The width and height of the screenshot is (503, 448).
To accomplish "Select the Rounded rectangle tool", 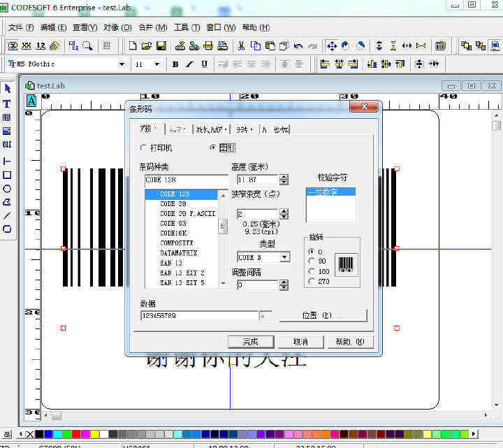I will pyautogui.click(x=7, y=229).
